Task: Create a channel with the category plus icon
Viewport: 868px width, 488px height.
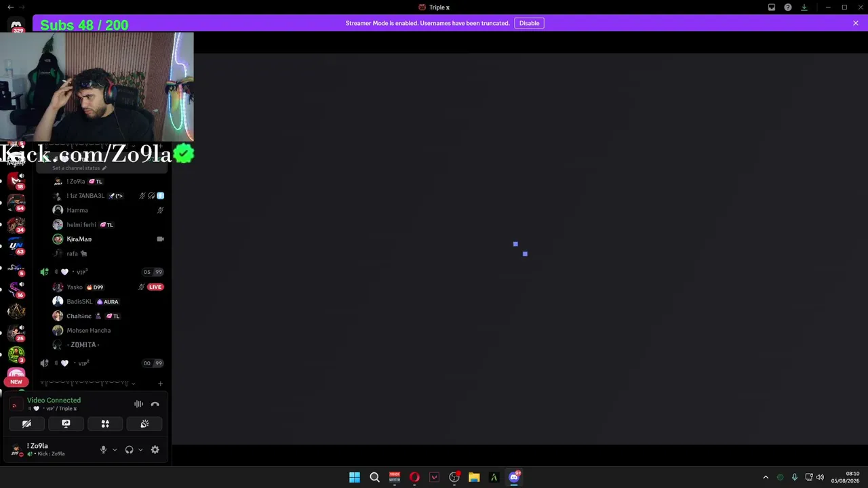Action: pyautogui.click(x=160, y=384)
